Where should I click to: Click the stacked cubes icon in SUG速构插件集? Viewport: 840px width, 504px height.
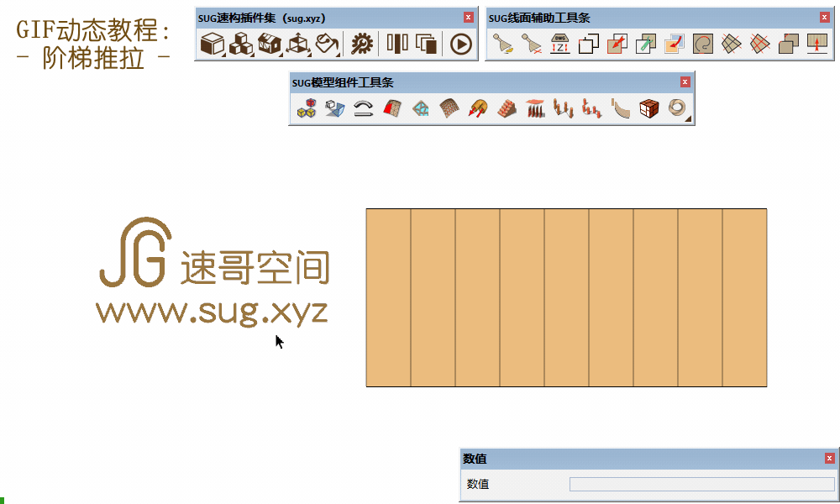(x=241, y=44)
